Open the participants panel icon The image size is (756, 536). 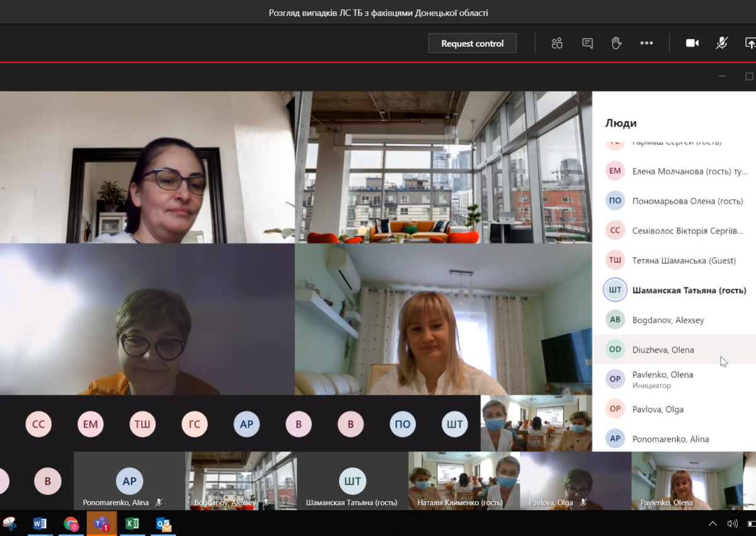[x=557, y=43]
